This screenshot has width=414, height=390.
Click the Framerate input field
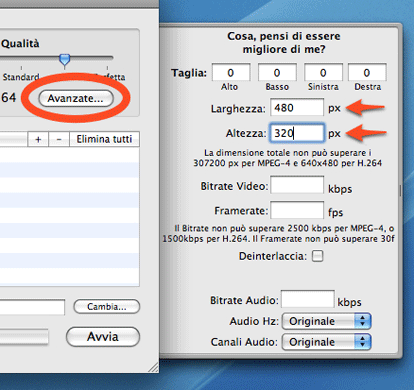[297, 210]
